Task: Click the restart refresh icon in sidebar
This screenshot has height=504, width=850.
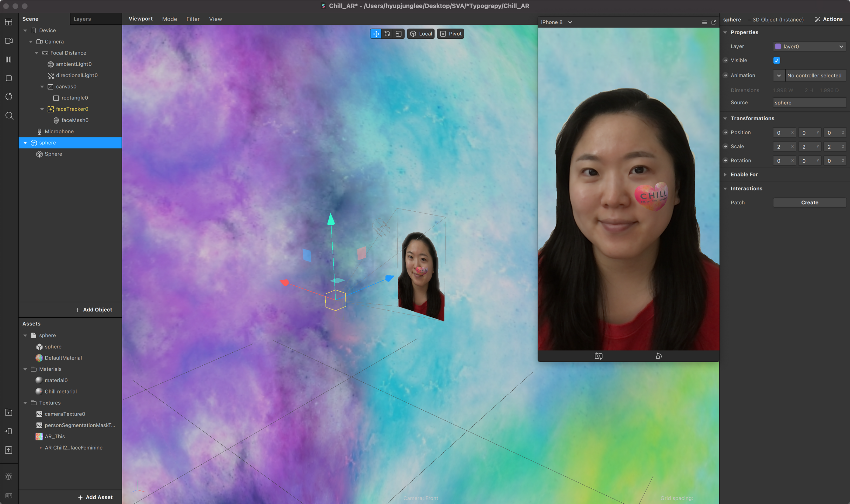Action: (9, 97)
